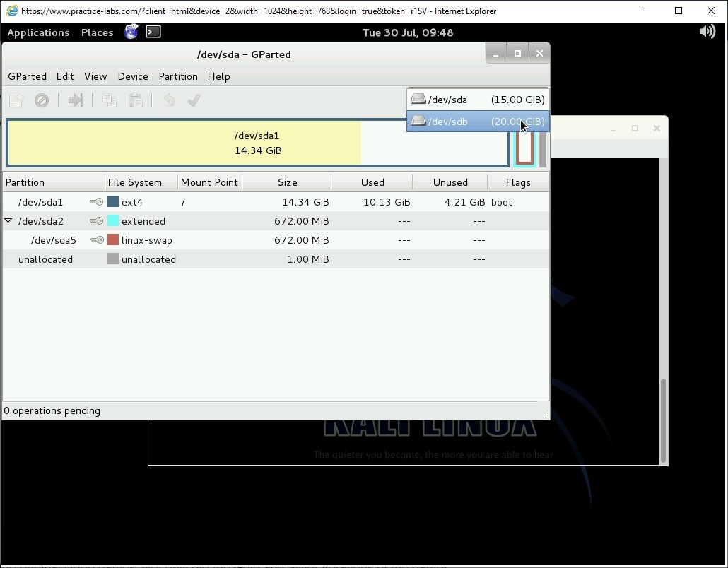728x568 pixels.
Task: Open the Partition menu
Action: (x=177, y=76)
